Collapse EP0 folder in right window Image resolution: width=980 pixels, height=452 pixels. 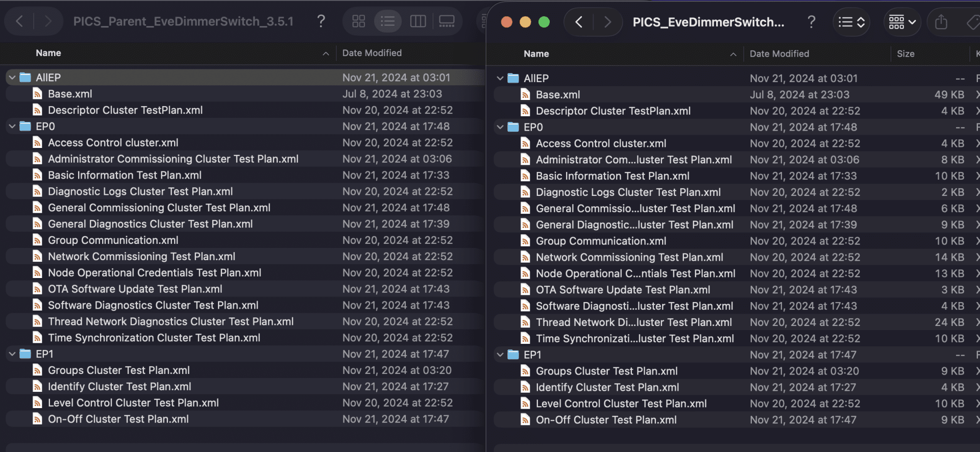(500, 128)
